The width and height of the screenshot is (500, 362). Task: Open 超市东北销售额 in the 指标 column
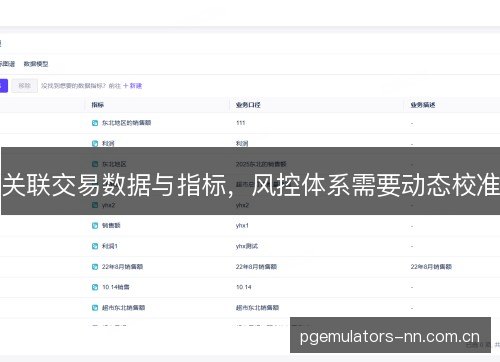coord(123,308)
